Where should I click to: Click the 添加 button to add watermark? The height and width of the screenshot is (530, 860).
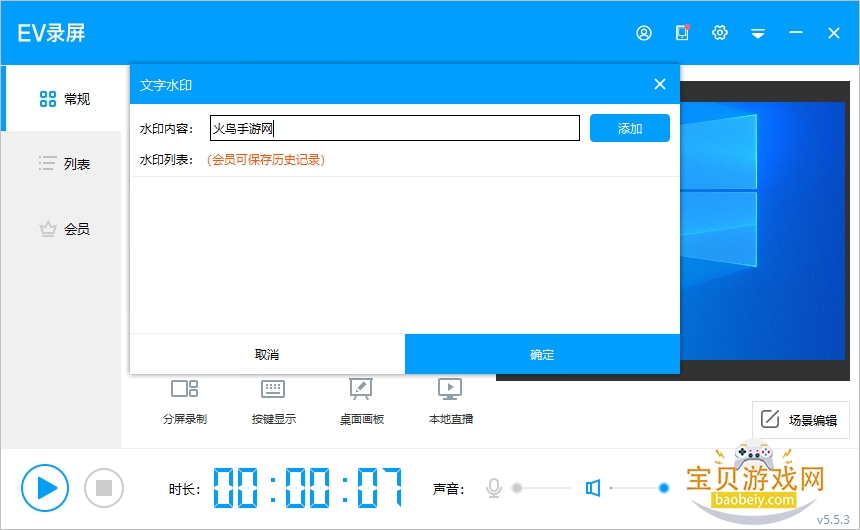[630, 128]
